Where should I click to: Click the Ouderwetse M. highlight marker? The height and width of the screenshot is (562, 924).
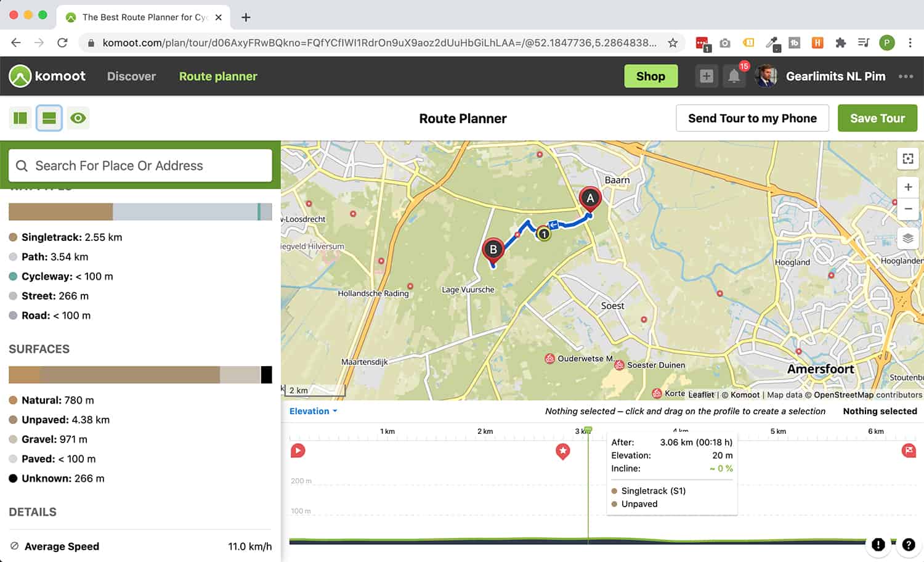coord(550,359)
